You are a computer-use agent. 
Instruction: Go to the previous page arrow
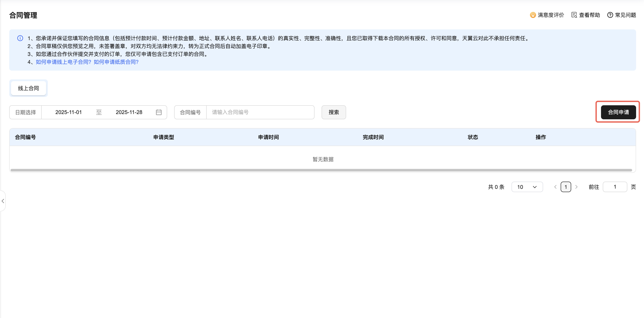555,187
